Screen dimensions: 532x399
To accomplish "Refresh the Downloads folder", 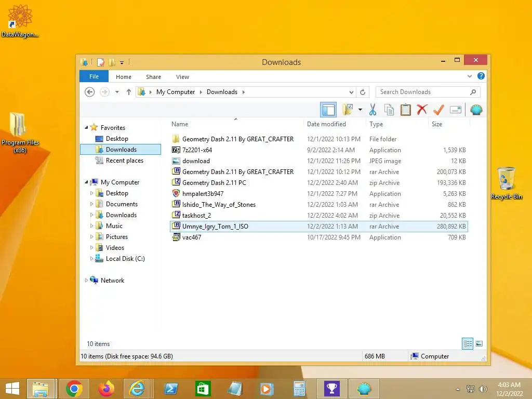I will [x=363, y=92].
